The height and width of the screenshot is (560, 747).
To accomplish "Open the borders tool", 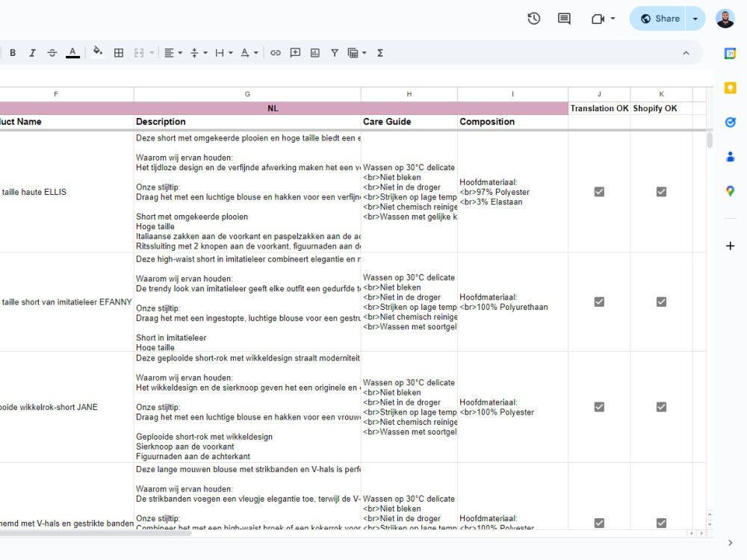I will [x=119, y=53].
